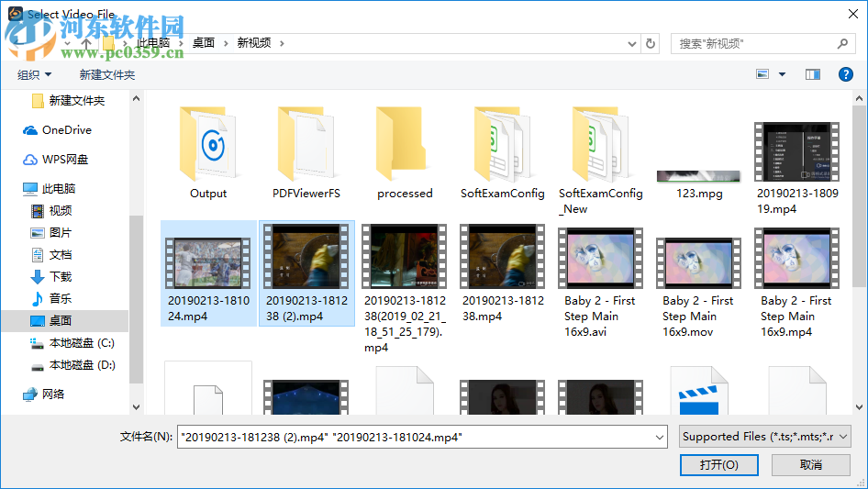Viewport: 868px width, 489px height.
Task: Select the 20190213-181238 (2).mp4 video
Action: pos(306,273)
